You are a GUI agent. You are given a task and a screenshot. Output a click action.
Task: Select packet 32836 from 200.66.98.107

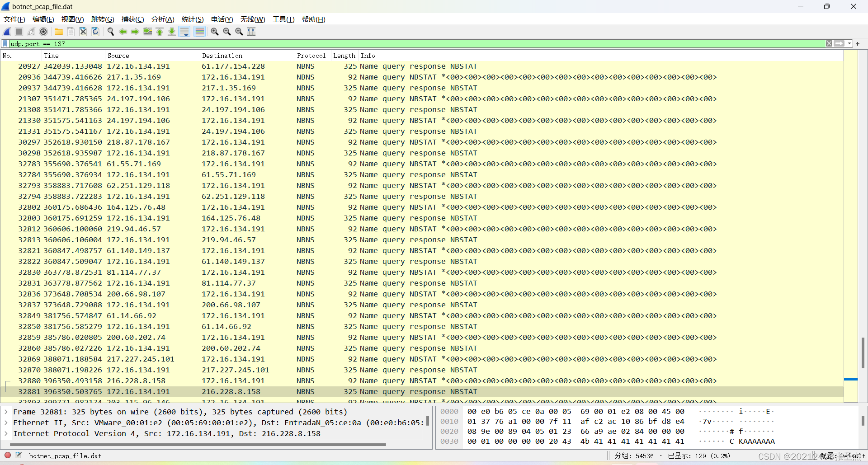click(x=422, y=294)
